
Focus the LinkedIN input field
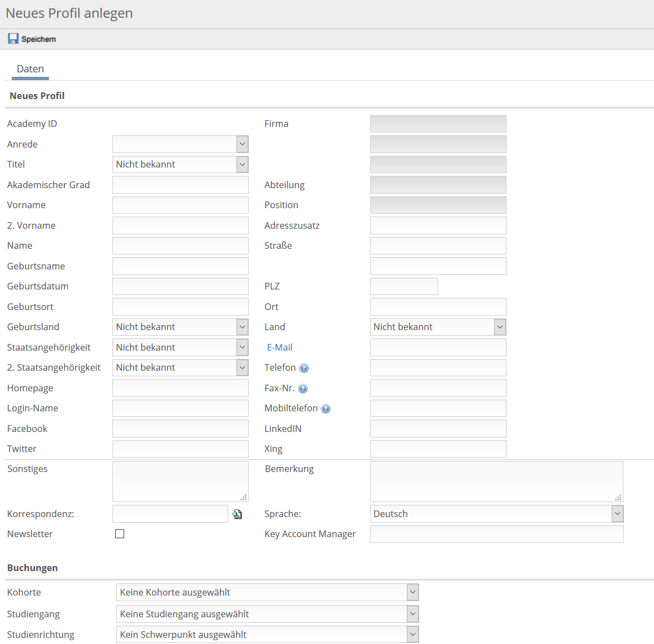438,429
